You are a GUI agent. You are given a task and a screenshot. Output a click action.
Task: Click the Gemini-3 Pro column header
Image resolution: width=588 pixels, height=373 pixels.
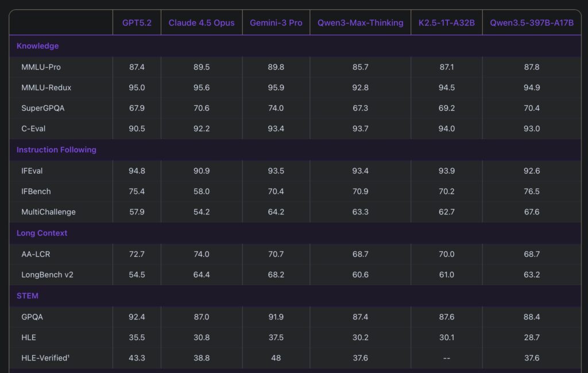tap(276, 23)
